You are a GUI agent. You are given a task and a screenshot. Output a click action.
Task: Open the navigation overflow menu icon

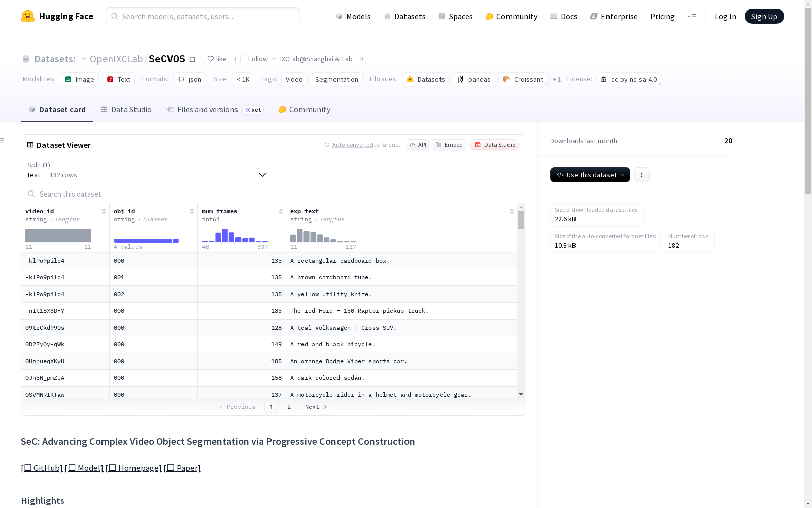click(692, 16)
